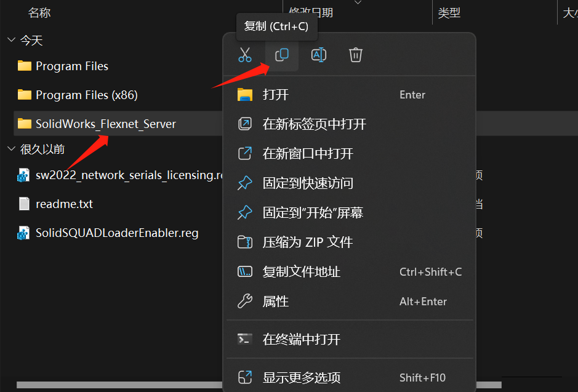Collapse the 今天 group
The height and width of the screenshot is (392, 578).
[12, 40]
